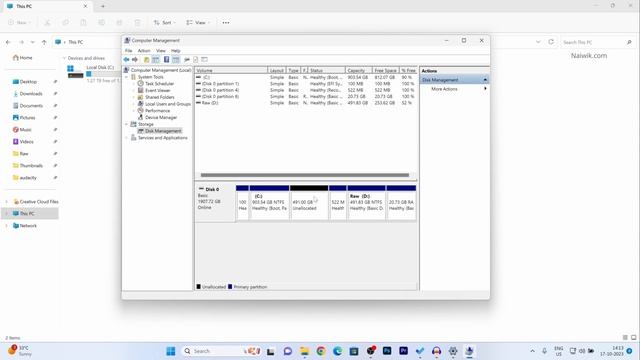Sort by the Status column header
Image resolution: width=640 pixels, height=360 pixels.
pos(327,71)
